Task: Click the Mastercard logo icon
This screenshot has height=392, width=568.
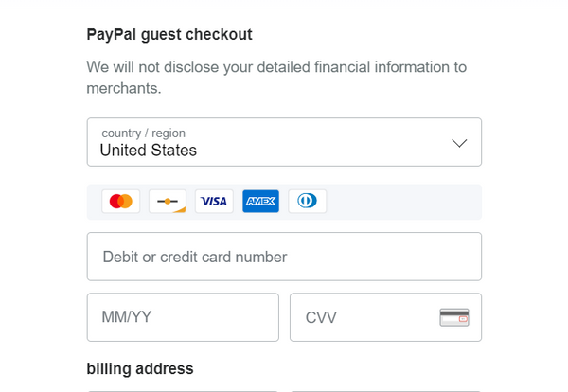Action: point(120,201)
